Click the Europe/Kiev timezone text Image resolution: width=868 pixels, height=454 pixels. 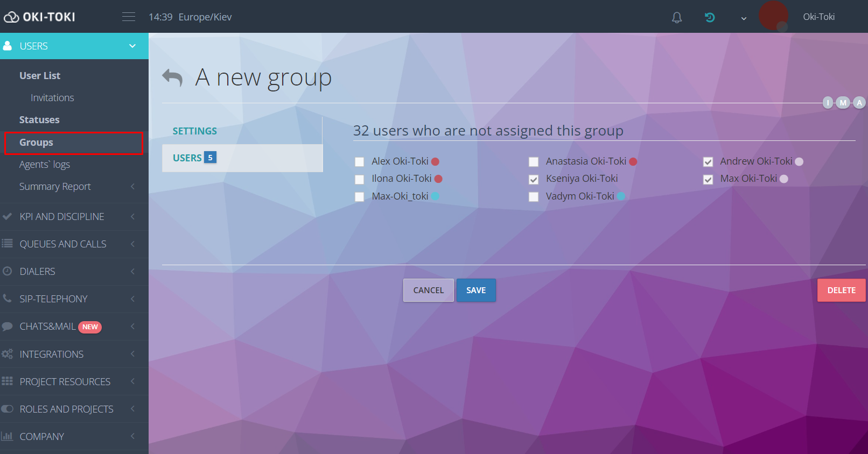point(205,17)
